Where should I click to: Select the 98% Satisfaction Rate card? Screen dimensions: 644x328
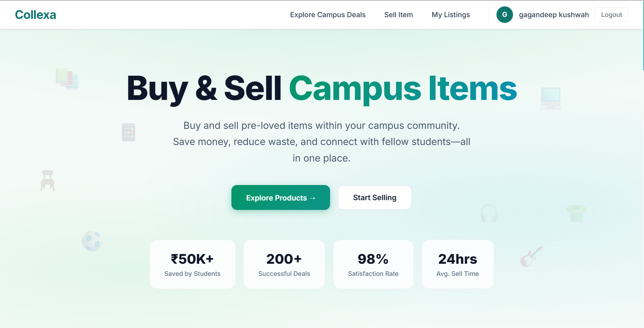tap(373, 264)
